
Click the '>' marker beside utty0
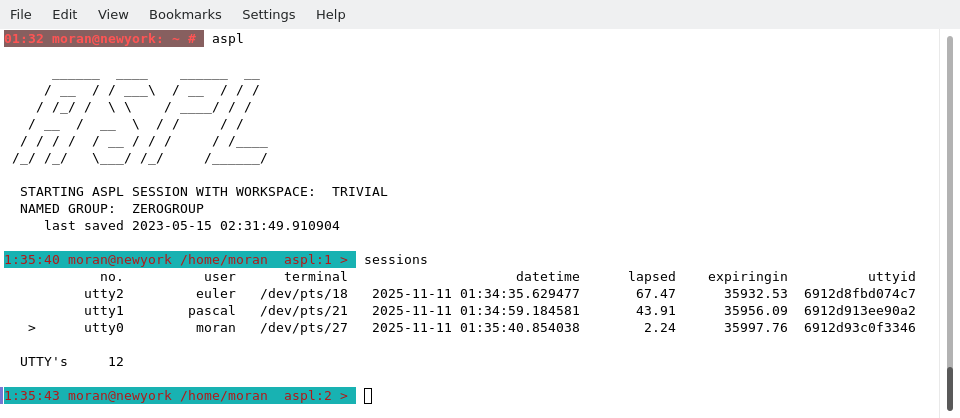coord(32,328)
